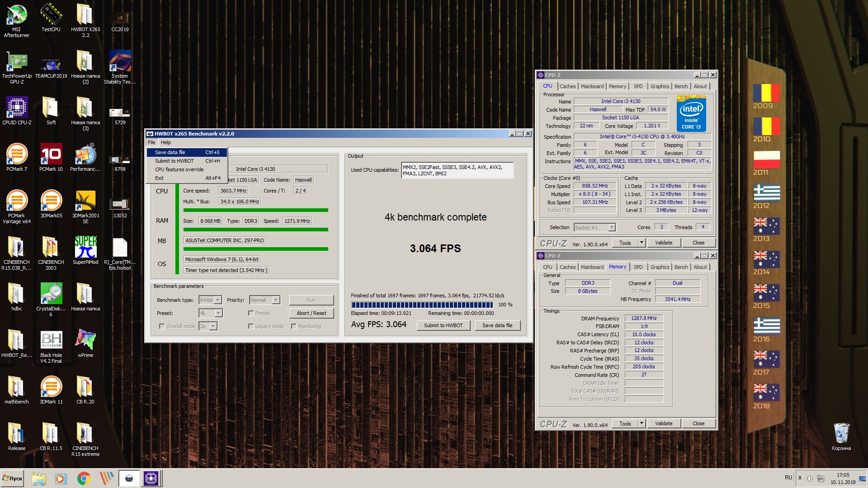Launch PCMark 7 desktop icon

17,157
